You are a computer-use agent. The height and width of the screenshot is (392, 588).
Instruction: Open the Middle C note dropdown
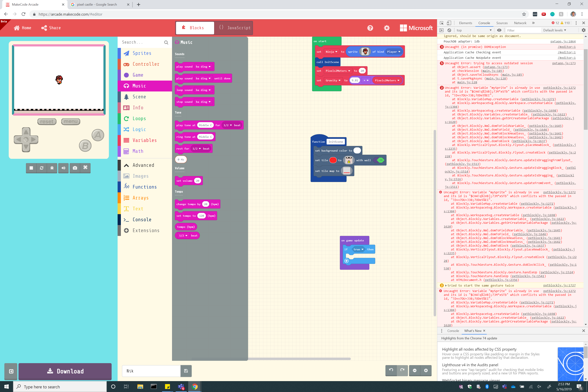click(x=205, y=125)
